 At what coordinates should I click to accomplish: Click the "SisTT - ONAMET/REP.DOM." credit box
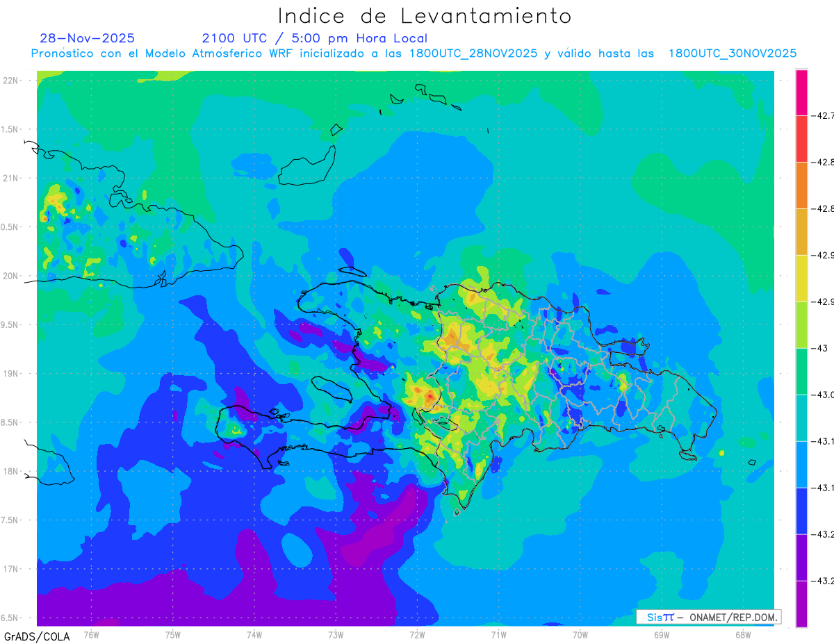coord(708,617)
